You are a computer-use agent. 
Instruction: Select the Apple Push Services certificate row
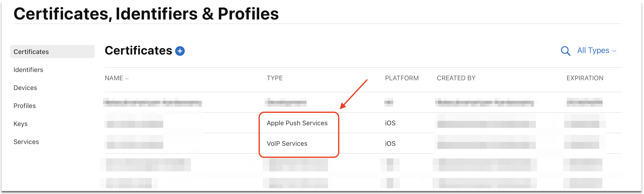298,123
